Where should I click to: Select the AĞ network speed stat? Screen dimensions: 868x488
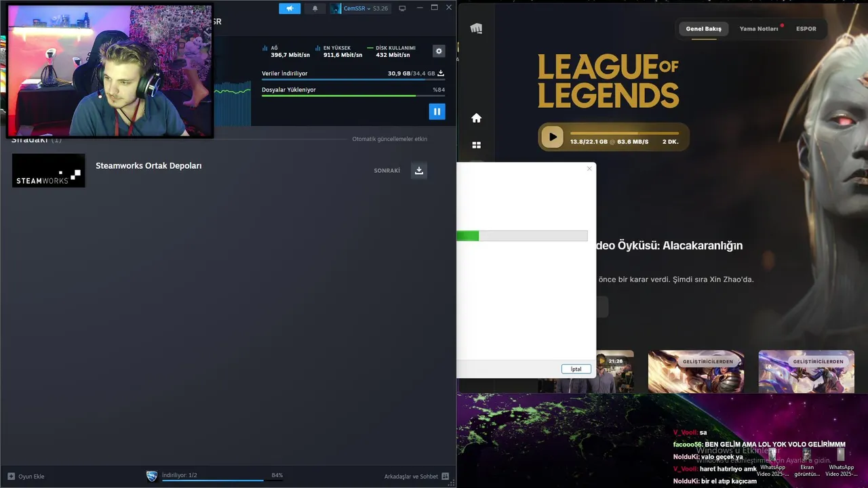coord(285,52)
